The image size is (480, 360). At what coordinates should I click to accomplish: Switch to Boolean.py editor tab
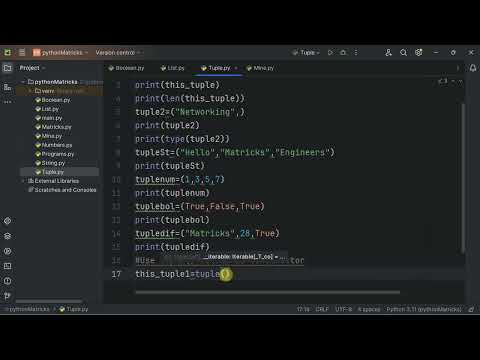[x=126, y=68]
